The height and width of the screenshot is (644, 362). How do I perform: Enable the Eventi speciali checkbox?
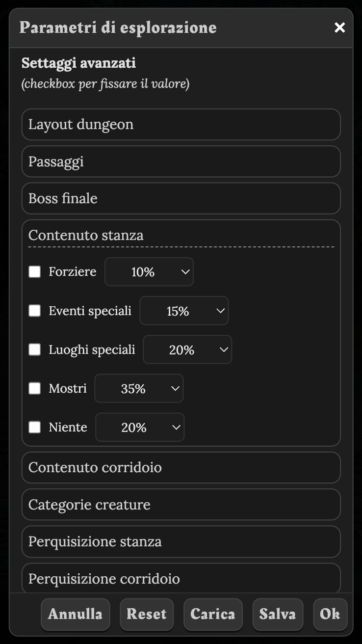(34, 311)
